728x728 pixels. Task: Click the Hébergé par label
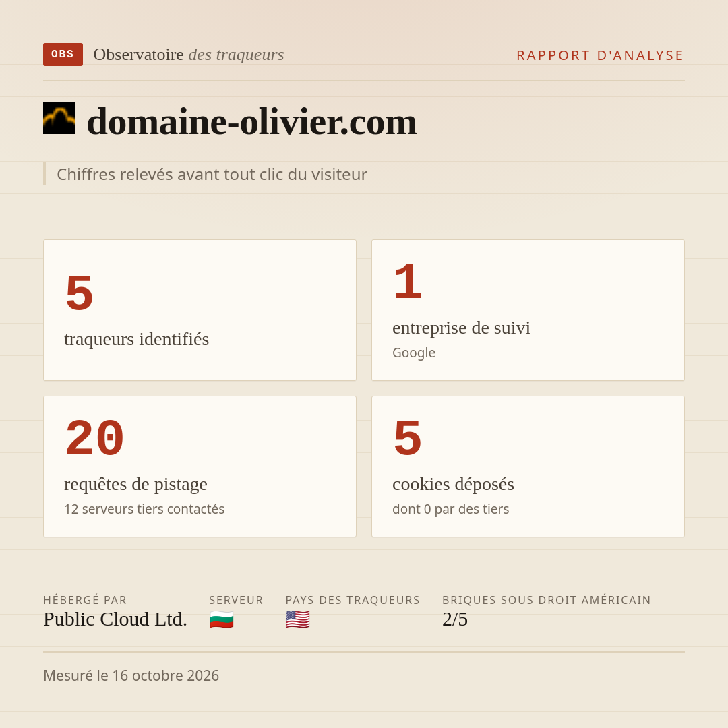pos(85,600)
